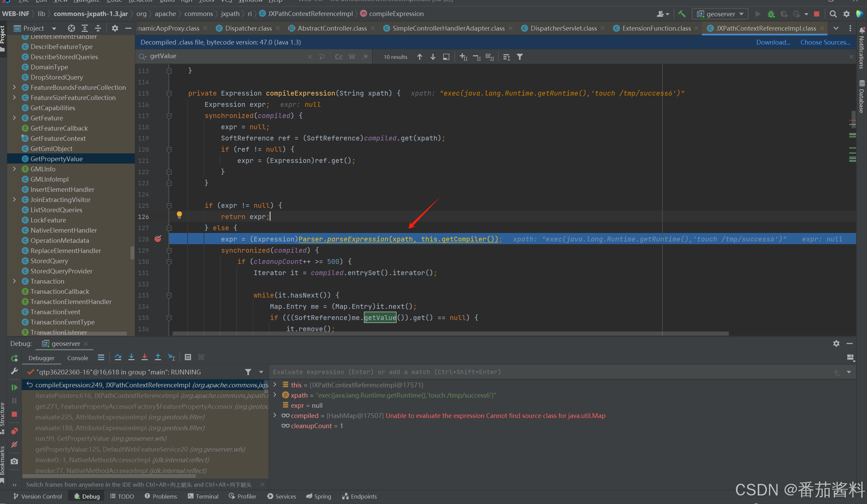Open Terminal tool window
Image resolution: width=867 pixels, height=504 pixels.
203,497
